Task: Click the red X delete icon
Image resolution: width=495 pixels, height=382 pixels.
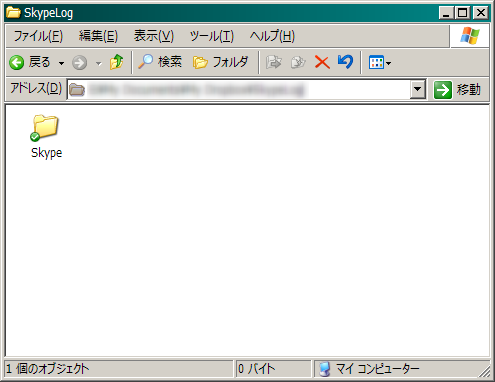Action: coord(322,62)
